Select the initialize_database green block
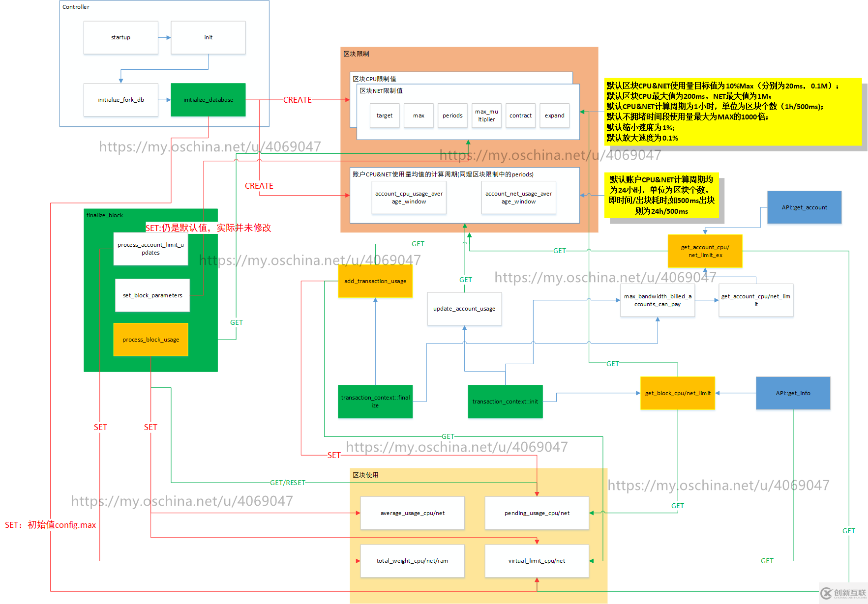The width and height of the screenshot is (868, 604). click(x=208, y=99)
